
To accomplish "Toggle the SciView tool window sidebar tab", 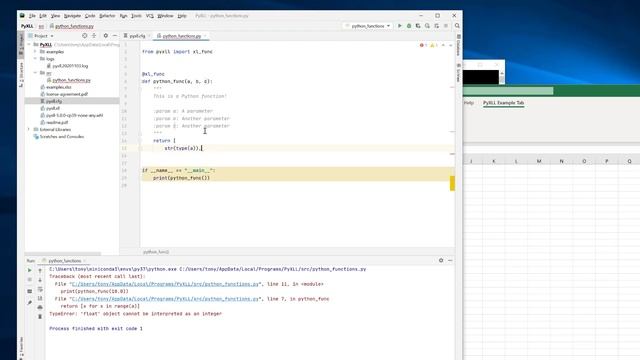I will (459, 73).
